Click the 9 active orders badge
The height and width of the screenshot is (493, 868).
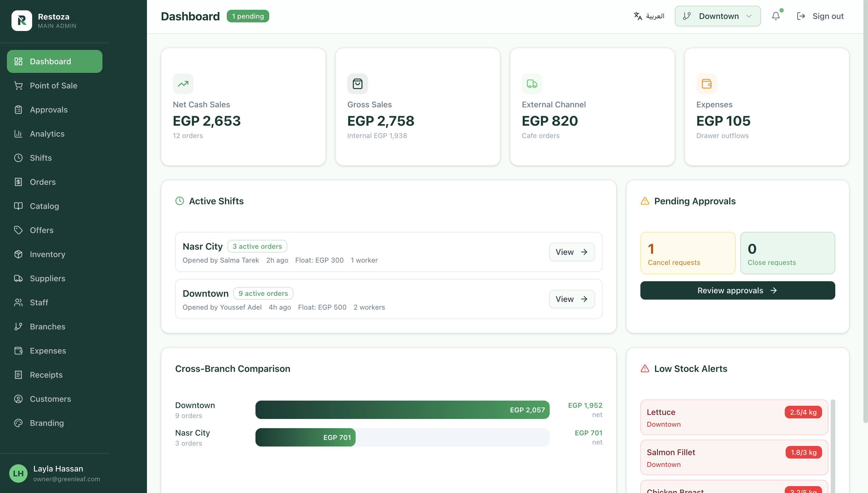pyautogui.click(x=263, y=293)
